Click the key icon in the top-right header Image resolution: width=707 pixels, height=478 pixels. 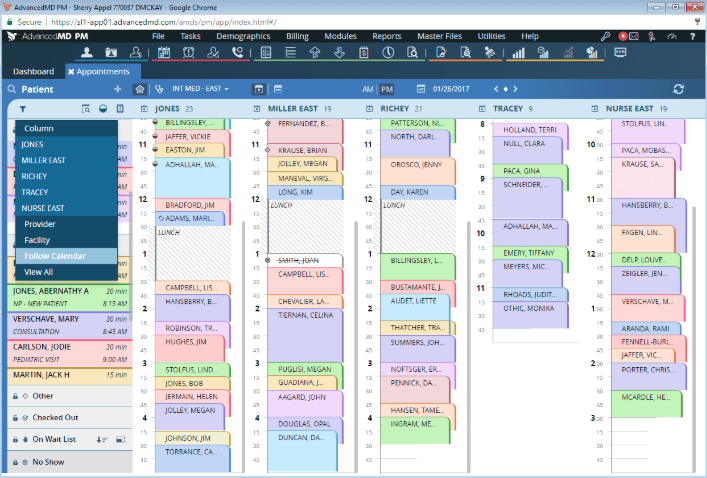pos(605,36)
